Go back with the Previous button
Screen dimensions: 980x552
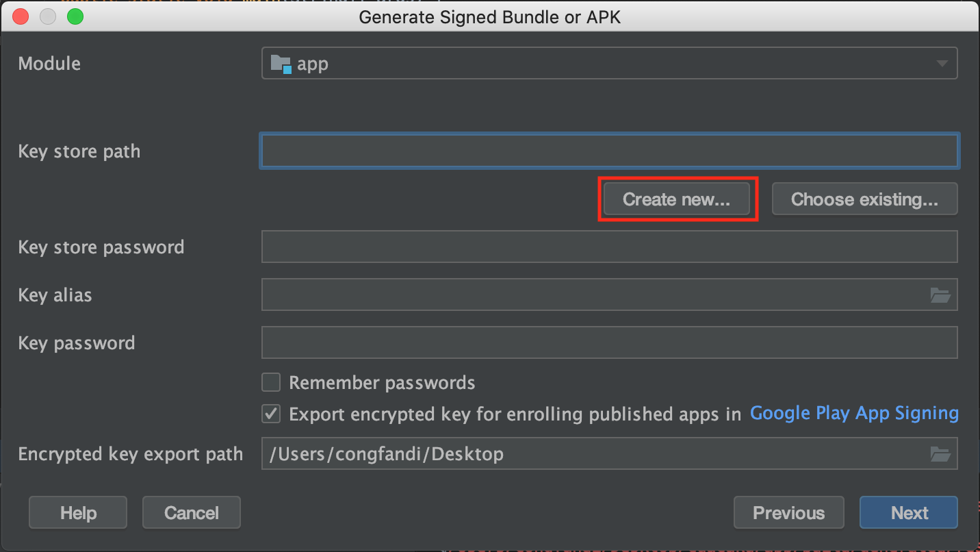tap(788, 513)
